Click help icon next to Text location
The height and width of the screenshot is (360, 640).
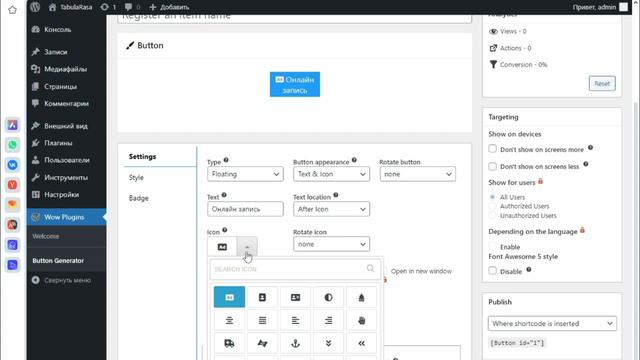click(x=336, y=195)
